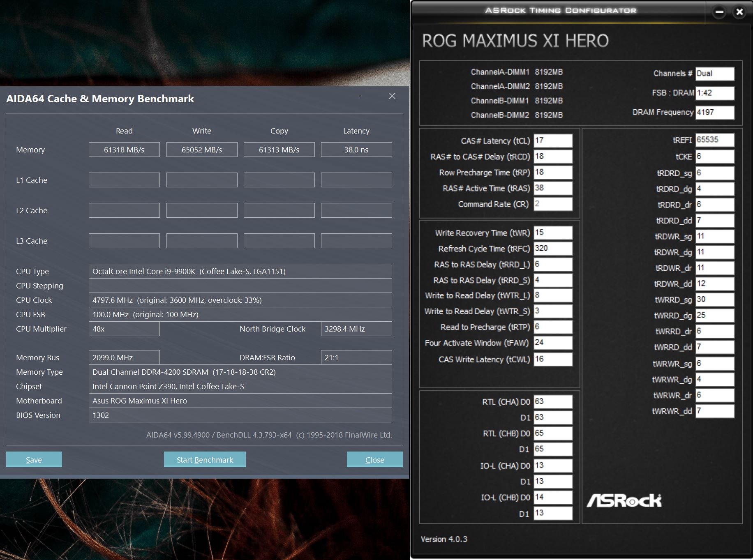Click the tRDWR_dd value field

(x=715, y=284)
